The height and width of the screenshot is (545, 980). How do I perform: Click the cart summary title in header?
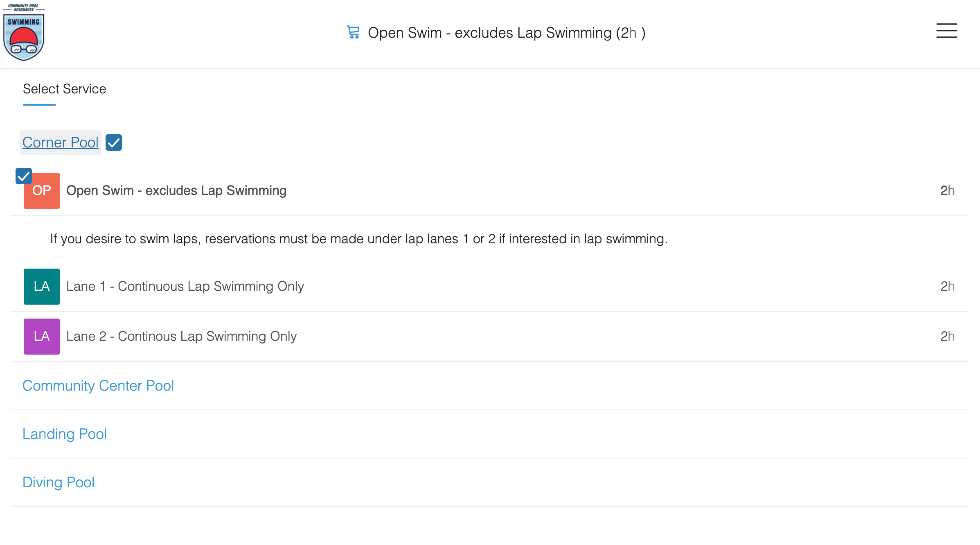507,33
